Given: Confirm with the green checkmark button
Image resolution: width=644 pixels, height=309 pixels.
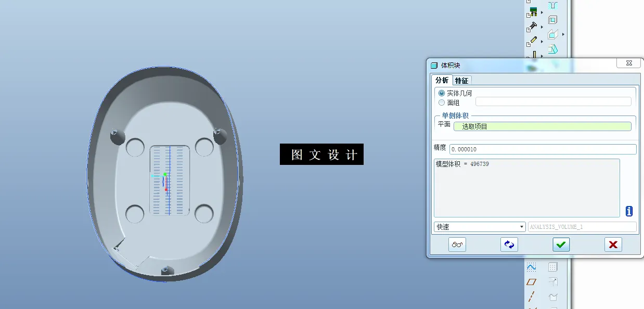Looking at the screenshot, I should 561,244.
